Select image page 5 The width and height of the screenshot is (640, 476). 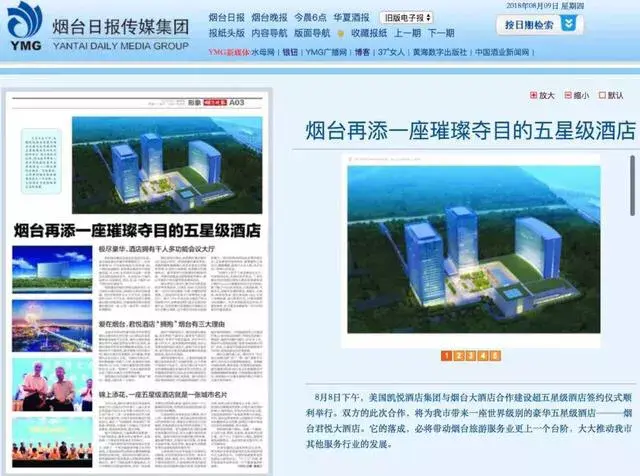495,356
